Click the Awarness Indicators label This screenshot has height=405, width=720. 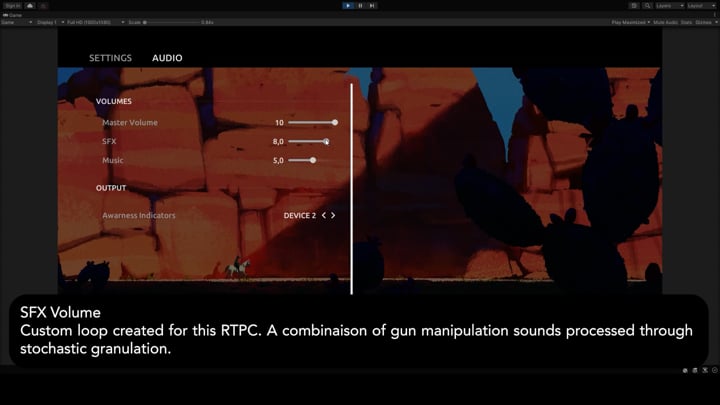pos(139,215)
